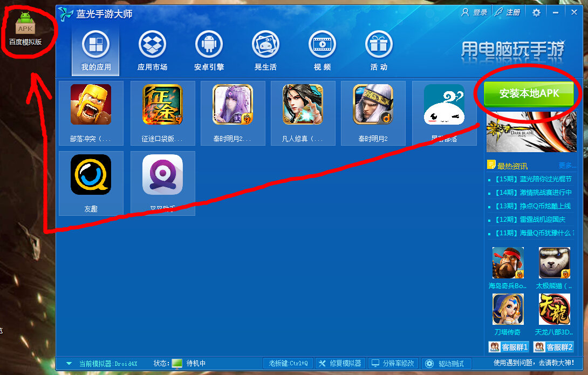Open the 登录 login link

(475, 12)
